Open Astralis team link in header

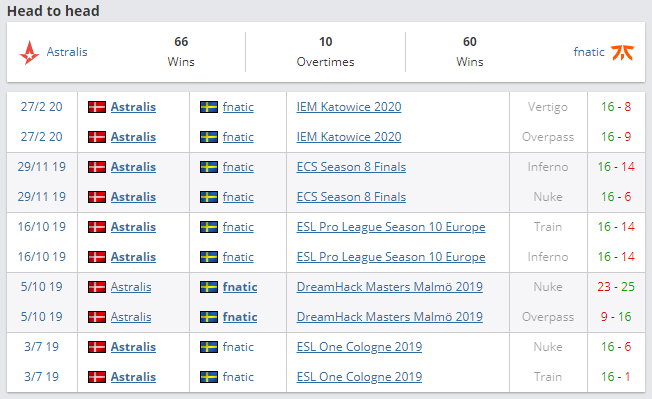tap(67, 52)
